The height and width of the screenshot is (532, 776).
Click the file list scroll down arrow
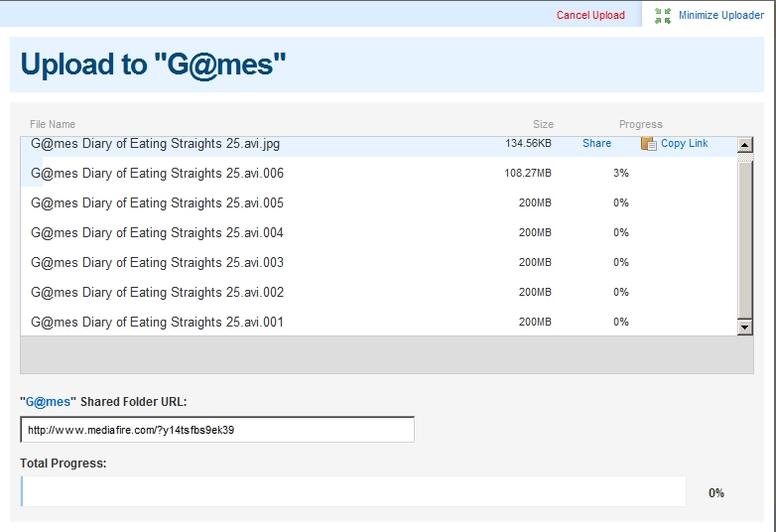tap(745, 328)
